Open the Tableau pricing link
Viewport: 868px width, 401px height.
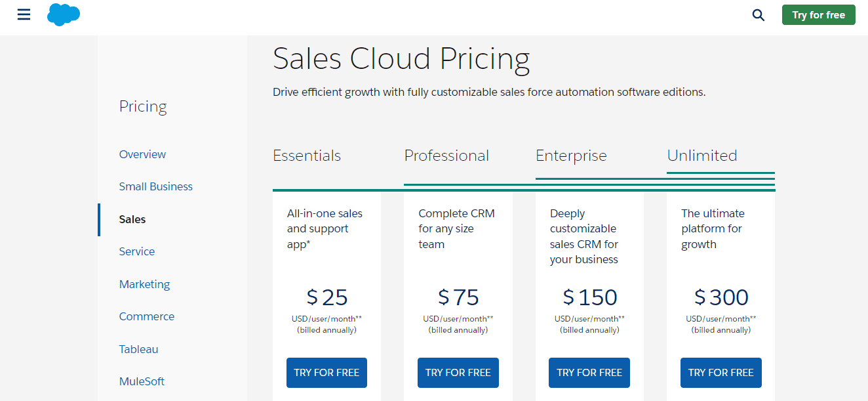click(139, 349)
